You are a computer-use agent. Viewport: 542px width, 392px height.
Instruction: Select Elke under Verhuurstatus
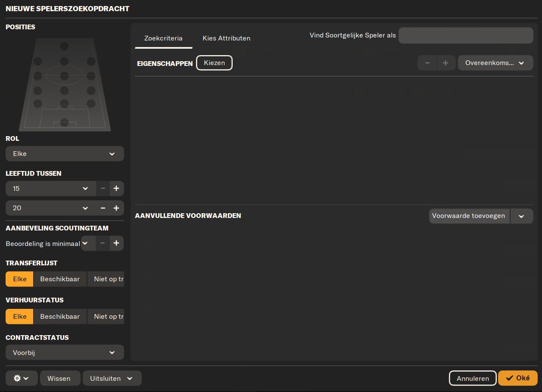[19, 317]
